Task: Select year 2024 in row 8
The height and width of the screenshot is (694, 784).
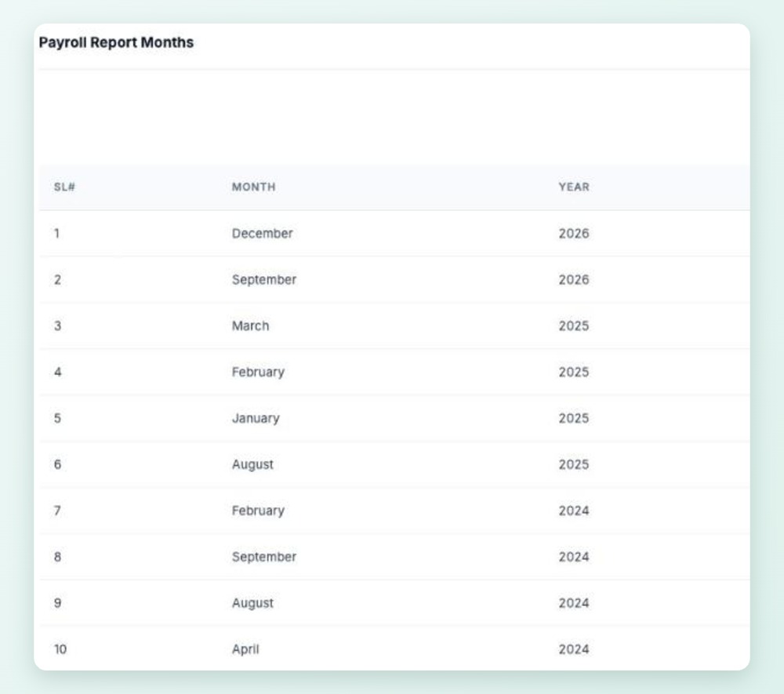Action: 574,557
